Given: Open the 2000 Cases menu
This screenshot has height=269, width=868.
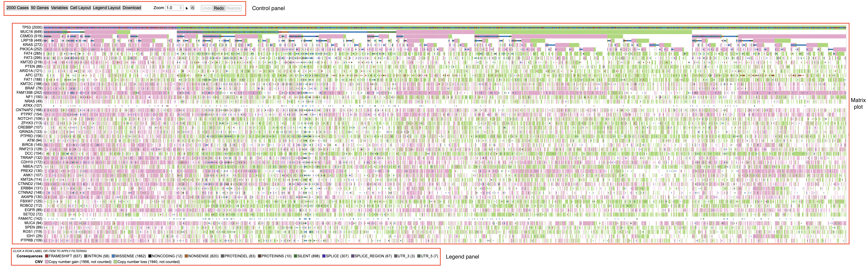Looking at the screenshot, I should pyautogui.click(x=18, y=8).
